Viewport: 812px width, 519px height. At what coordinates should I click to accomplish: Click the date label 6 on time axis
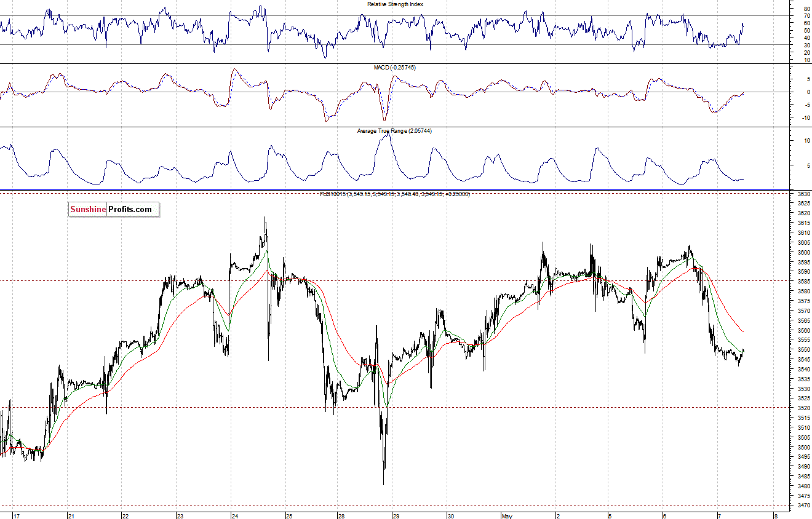[664, 516]
